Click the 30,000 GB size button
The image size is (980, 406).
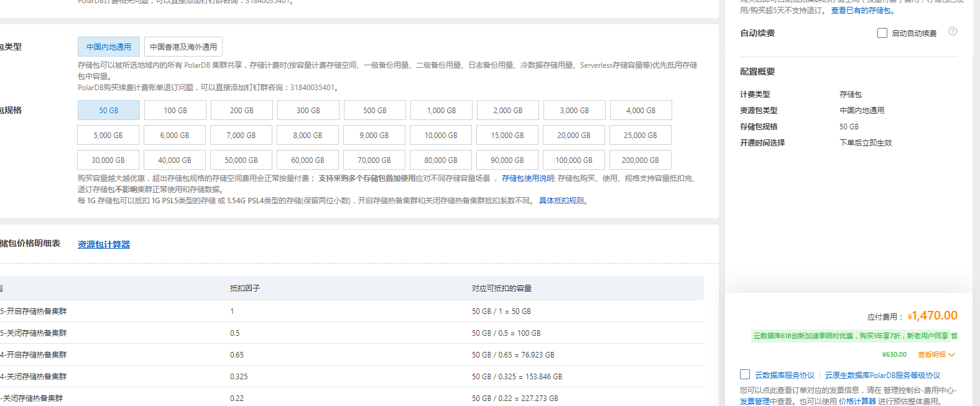point(108,160)
